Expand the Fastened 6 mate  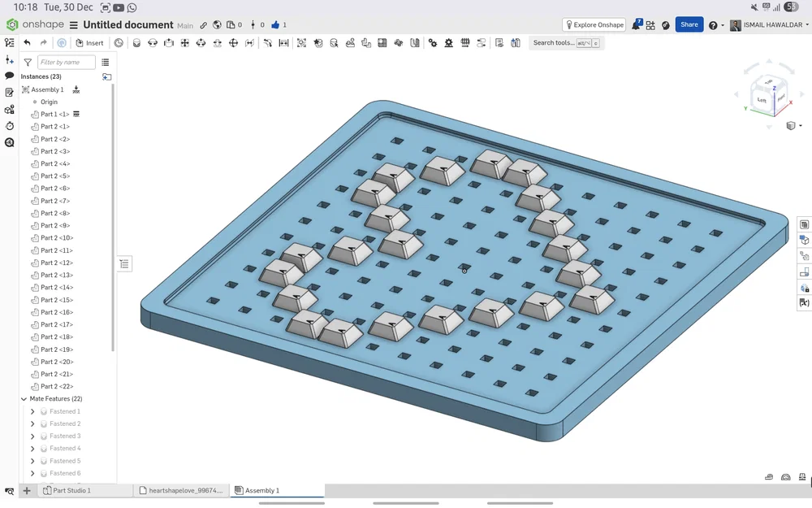point(32,473)
